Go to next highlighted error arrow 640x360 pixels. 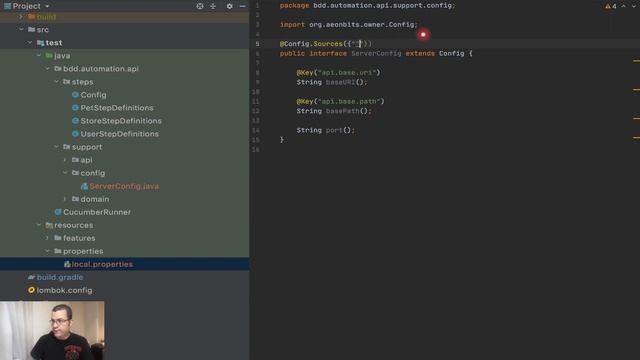point(634,6)
